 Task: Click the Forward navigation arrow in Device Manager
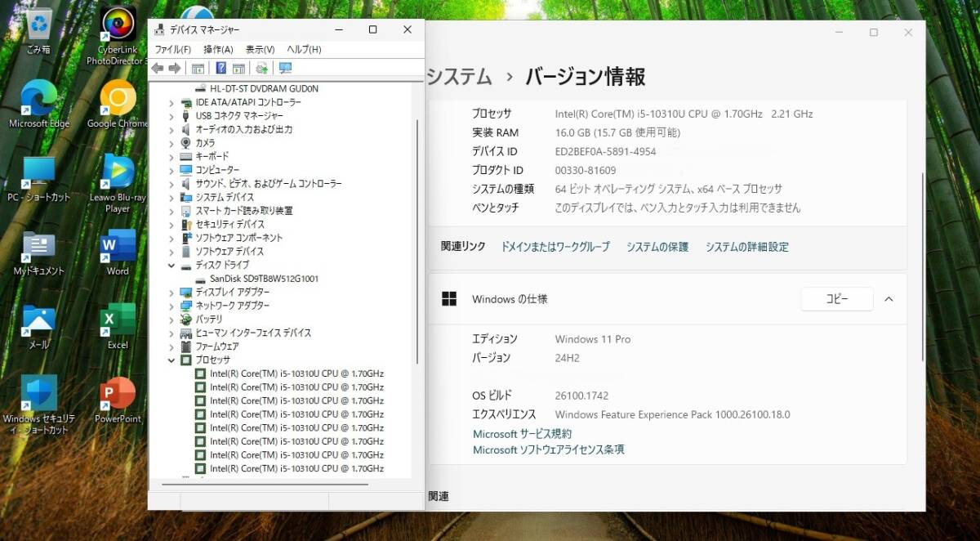point(175,69)
